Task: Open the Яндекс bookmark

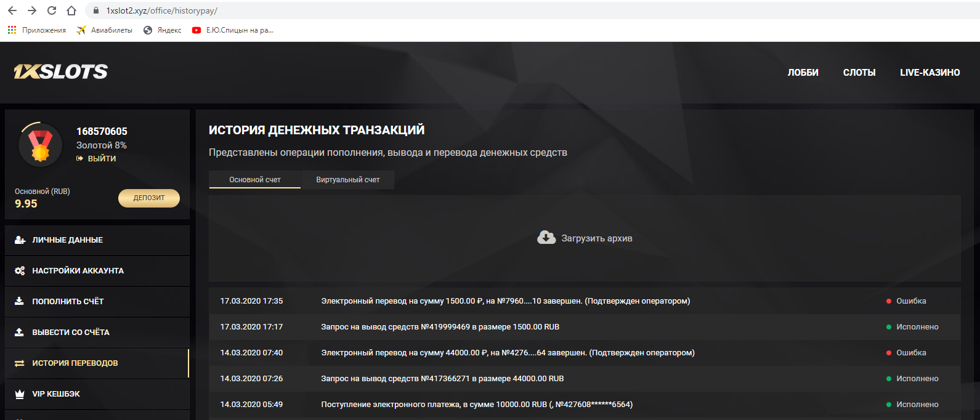Action: click(x=163, y=30)
